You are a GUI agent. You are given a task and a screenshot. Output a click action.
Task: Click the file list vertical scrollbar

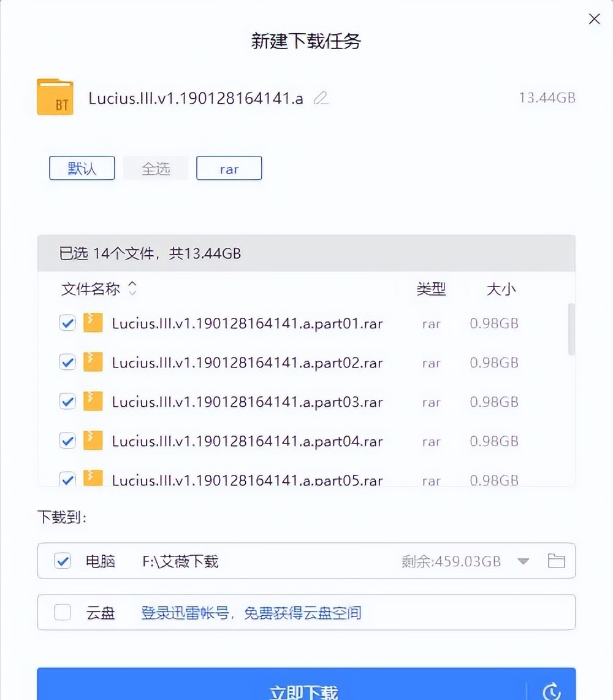point(571,329)
